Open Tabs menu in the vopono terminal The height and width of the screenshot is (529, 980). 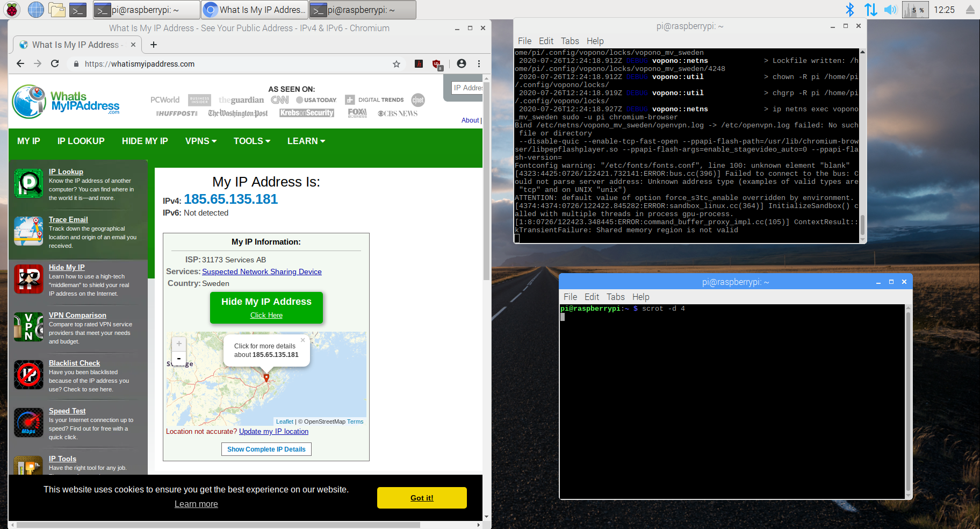(x=570, y=41)
